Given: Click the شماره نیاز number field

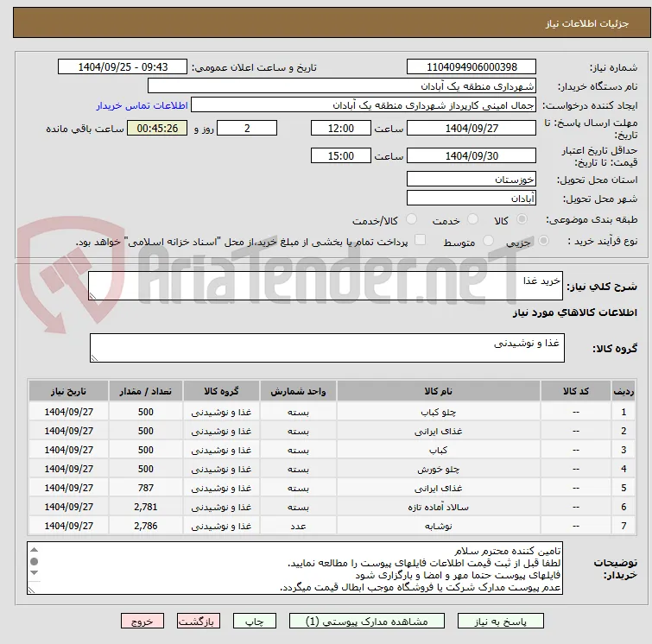Looking at the screenshot, I should [472, 67].
